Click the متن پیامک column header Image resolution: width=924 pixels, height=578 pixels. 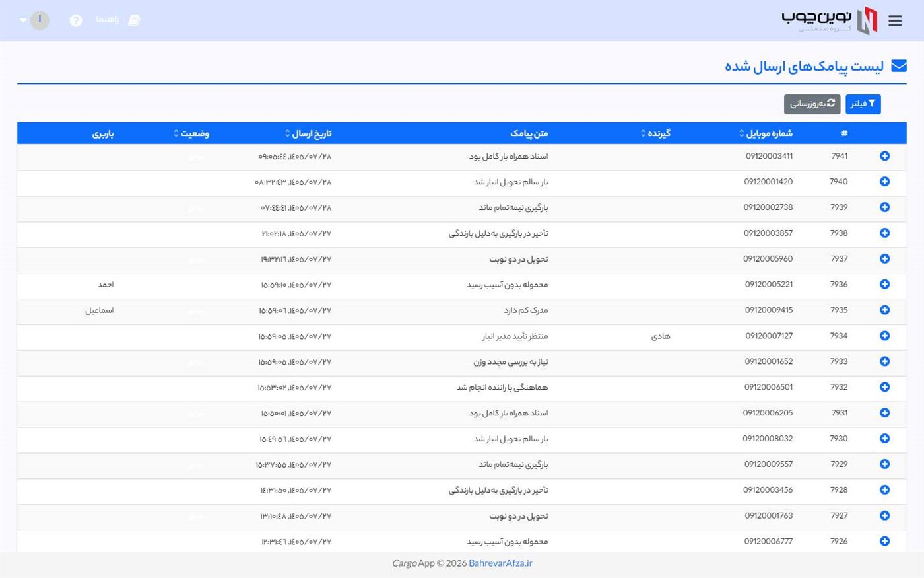[x=529, y=133]
